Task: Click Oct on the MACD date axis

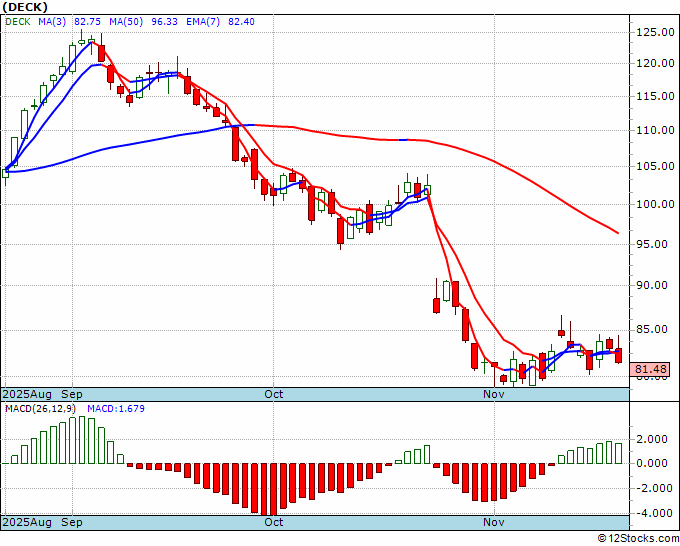Action: tap(274, 522)
